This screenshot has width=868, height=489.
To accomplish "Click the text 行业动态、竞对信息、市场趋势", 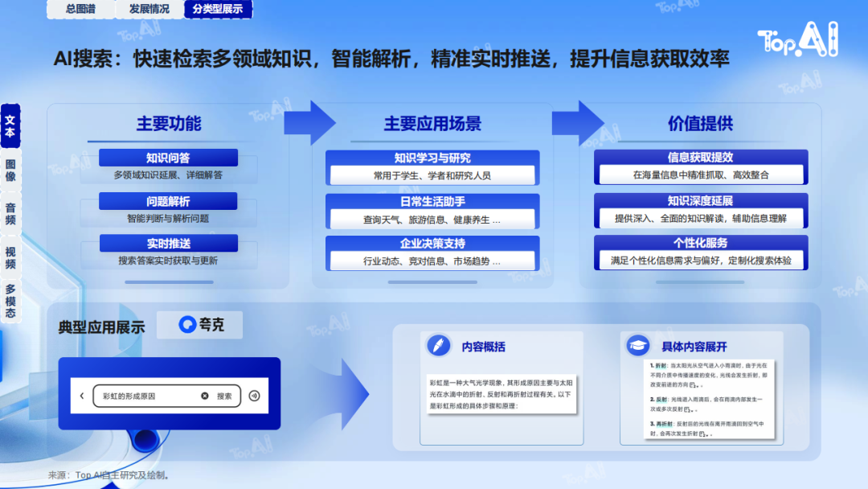I will tap(426, 261).
